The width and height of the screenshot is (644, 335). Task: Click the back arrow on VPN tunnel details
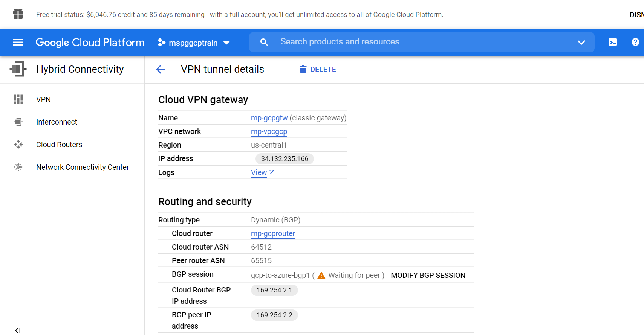[161, 69]
